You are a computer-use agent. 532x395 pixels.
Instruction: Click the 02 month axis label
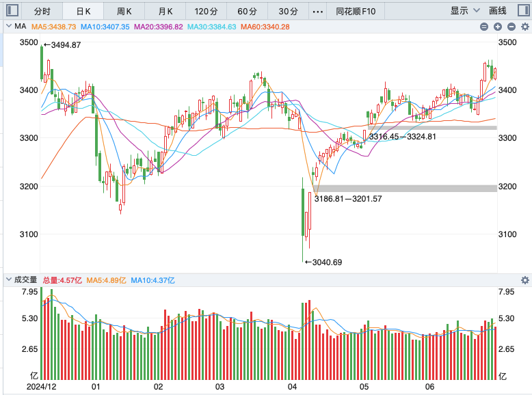(158, 387)
